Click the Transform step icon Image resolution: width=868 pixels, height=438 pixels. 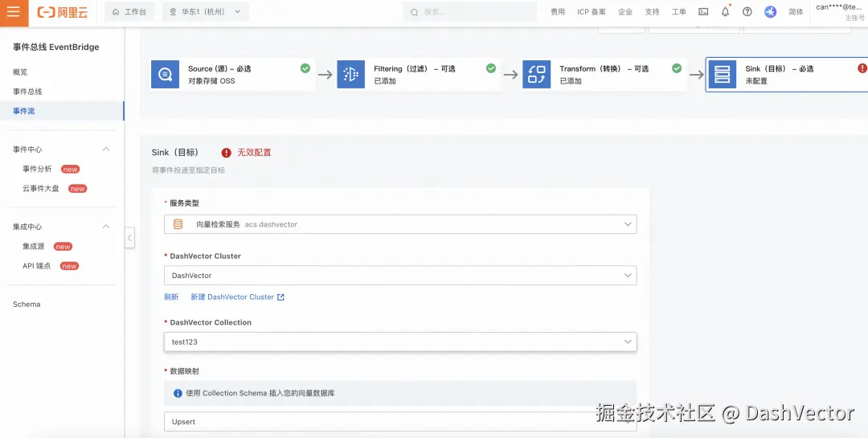coord(536,74)
